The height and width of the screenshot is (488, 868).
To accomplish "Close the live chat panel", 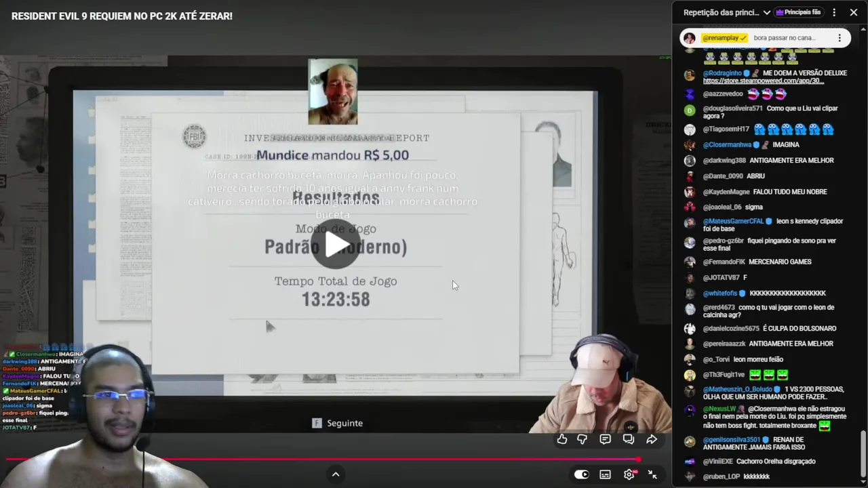I will [854, 12].
